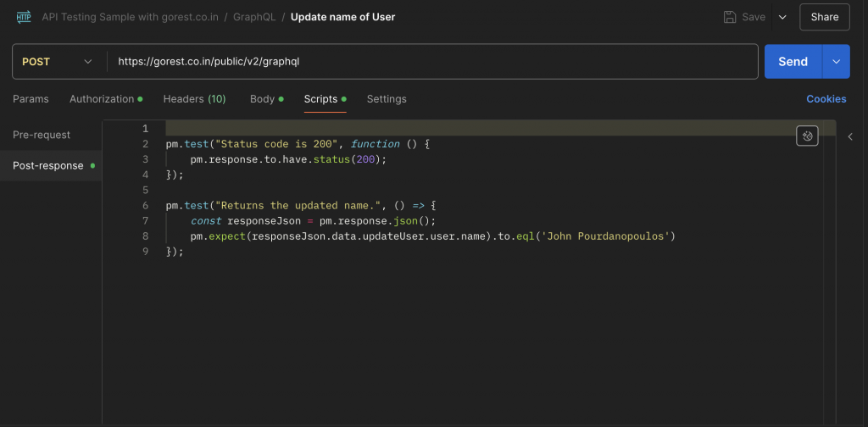Viewport: 868px width, 427px height.
Task: Select the Pre-request script section
Action: point(42,135)
